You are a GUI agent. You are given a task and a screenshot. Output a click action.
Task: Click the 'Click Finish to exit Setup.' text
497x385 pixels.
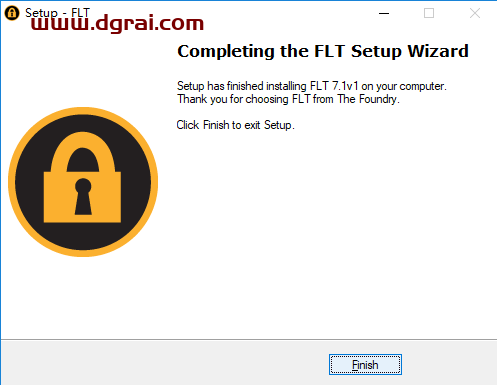[x=235, y=125]
